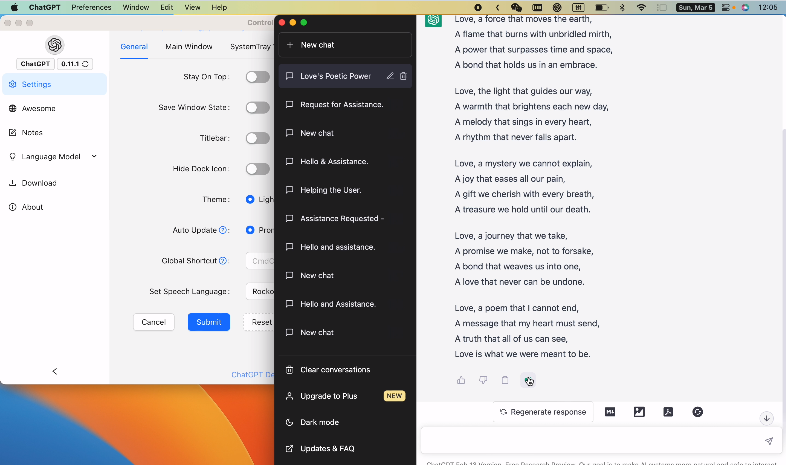Click the Markdown export icon

(x=610, y=412)
